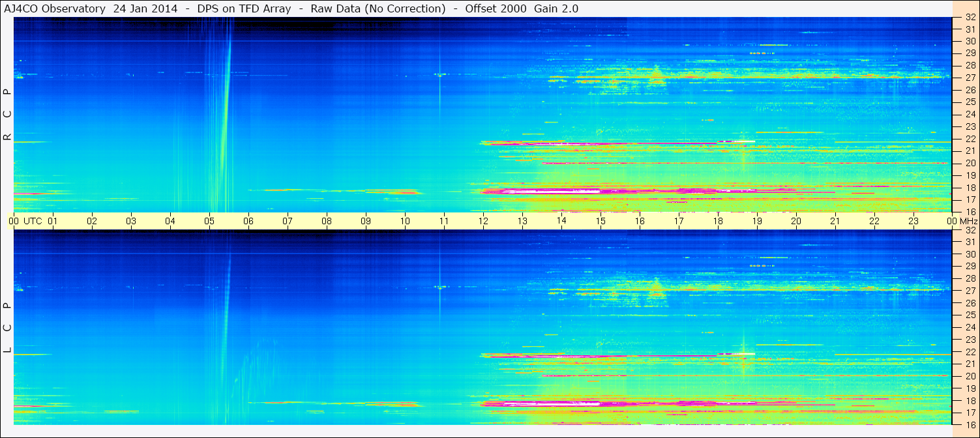This screenshot has height=438, width=980.
Task: Click the 32 MHz tick of the LCP panel
Action: [970, 230]
